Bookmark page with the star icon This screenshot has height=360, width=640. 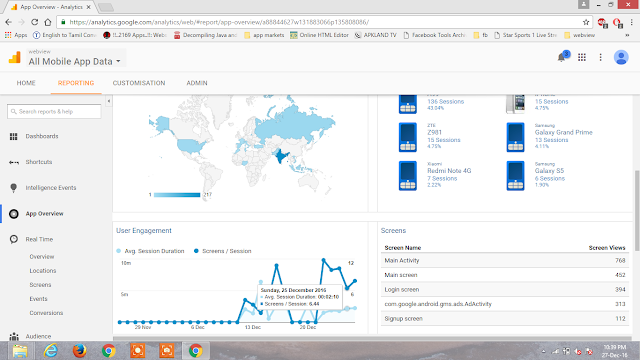[586, 22]
